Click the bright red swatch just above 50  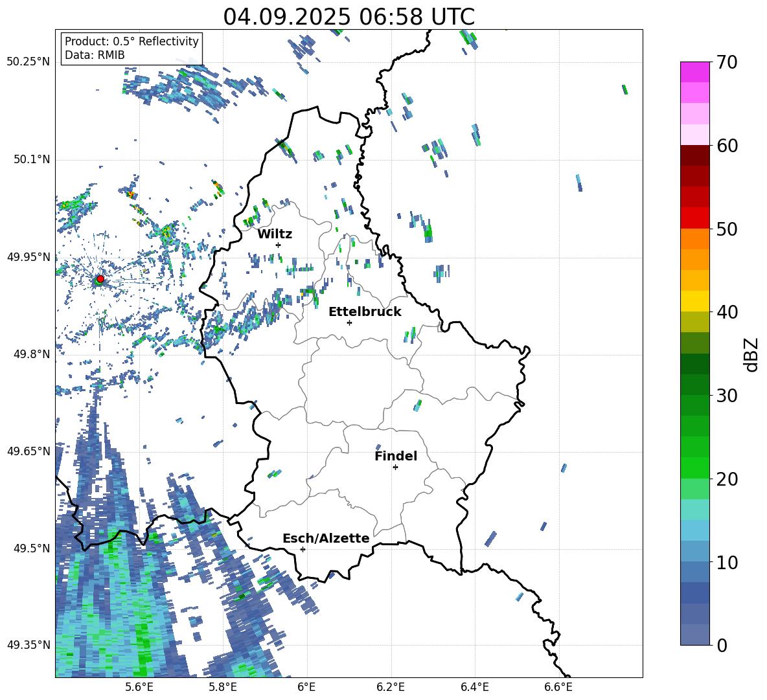point(694,218)
